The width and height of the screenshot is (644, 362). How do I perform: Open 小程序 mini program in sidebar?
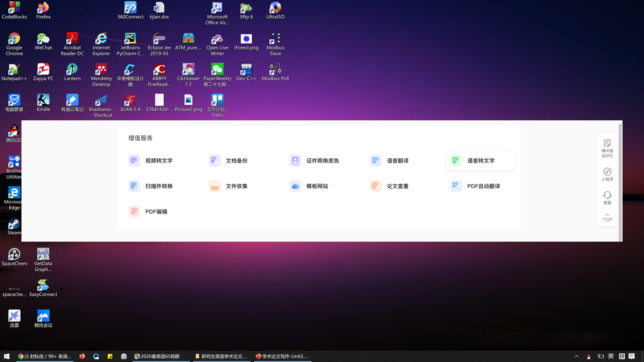(x=607, y=174)
